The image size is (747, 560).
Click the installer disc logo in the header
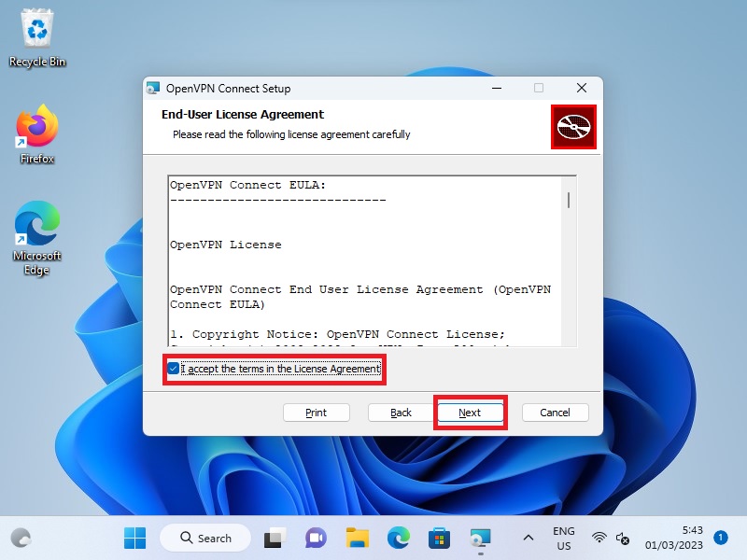[x=572, y=126]
